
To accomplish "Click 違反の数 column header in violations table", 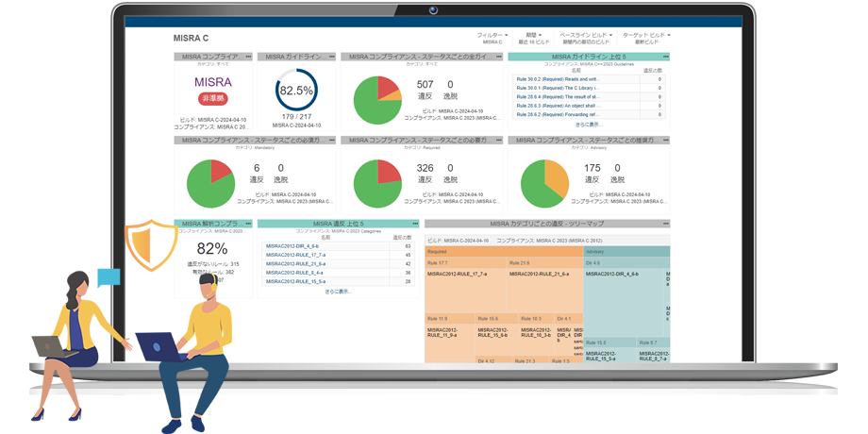I will (403, 237).
